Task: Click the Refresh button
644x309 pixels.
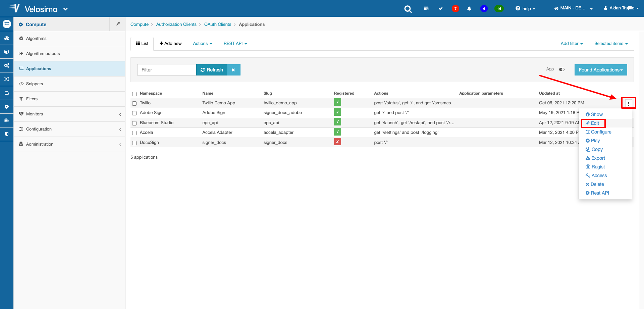Action: click(x=212, y=70)
